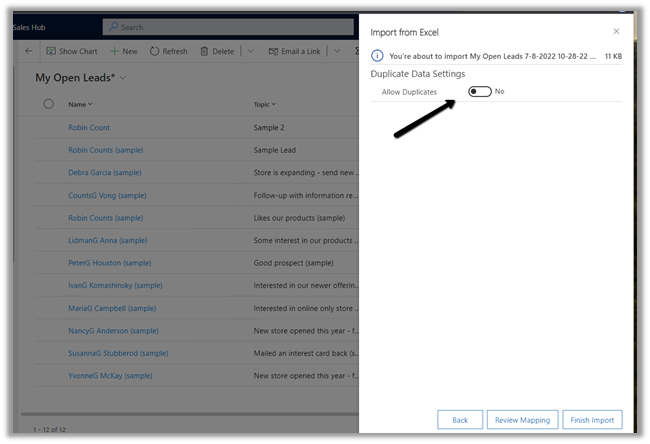The height and width of the screenshot is (444, 650).
Task: Click the Delete trash icon
Action: (205, 51)
